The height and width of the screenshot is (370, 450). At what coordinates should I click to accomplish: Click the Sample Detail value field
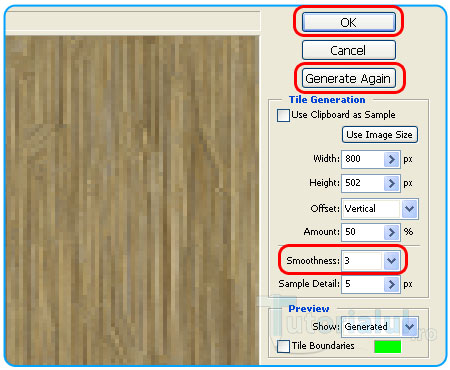coord(363,284)
